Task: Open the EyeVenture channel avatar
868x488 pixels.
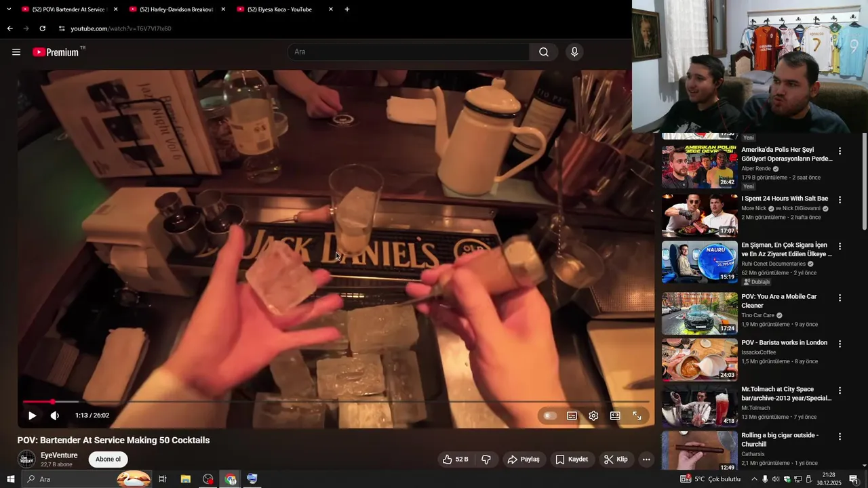Action: pos(26,460)
